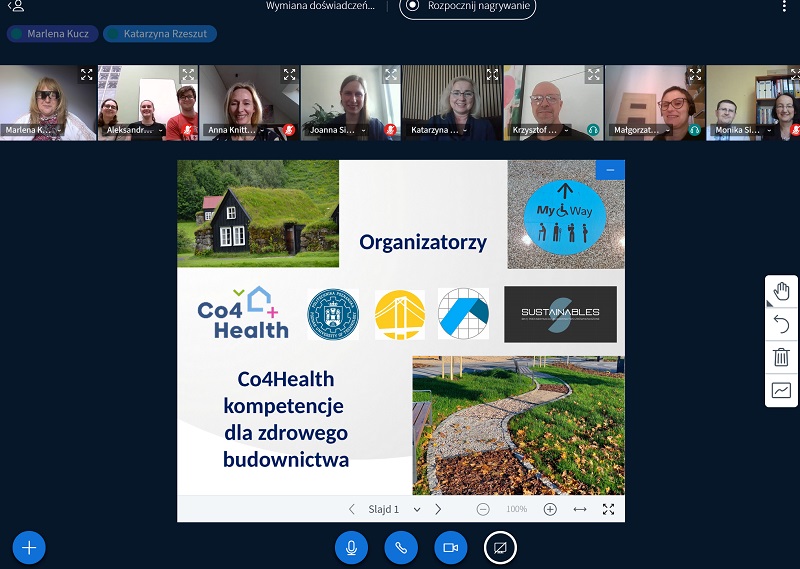This screenshot has width=800, height=569.
Task: Reset zoom via the 100% label
Action: [516, 509]
